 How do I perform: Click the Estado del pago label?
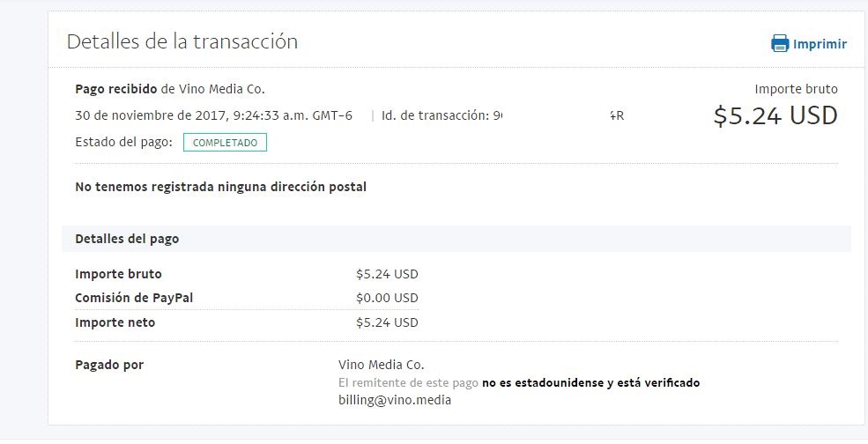123,142
